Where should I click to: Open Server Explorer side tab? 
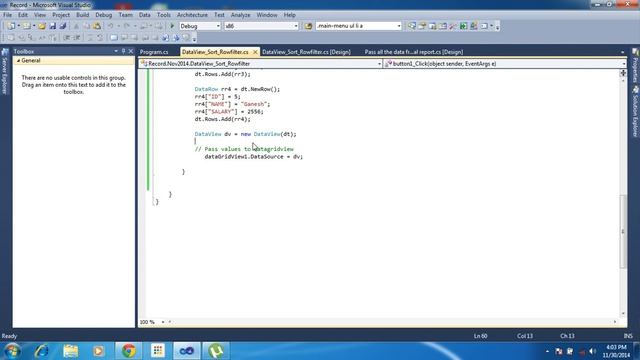(x=5, y=72)
